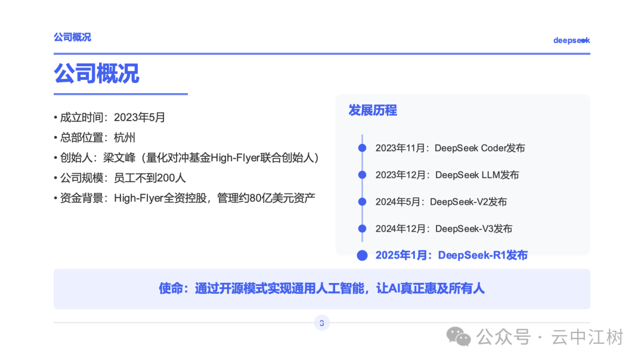
Task: Select the 创始人：梁文峰 bullet line
Action: (x=187, y=158)
